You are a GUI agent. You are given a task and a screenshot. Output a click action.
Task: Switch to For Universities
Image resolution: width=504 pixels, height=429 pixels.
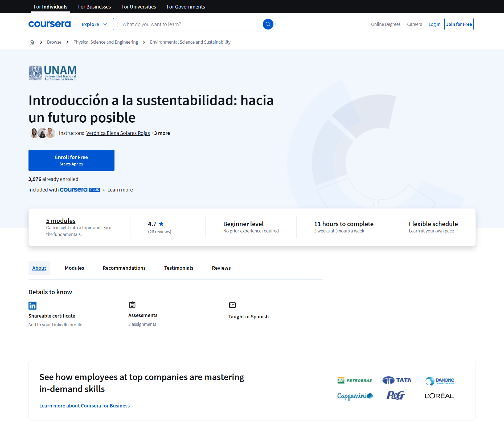(139, 7)
